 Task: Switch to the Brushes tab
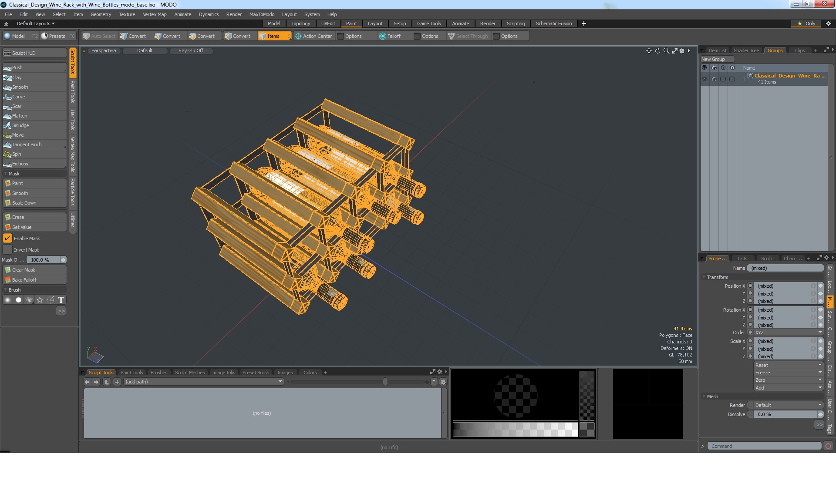point(158,373)
